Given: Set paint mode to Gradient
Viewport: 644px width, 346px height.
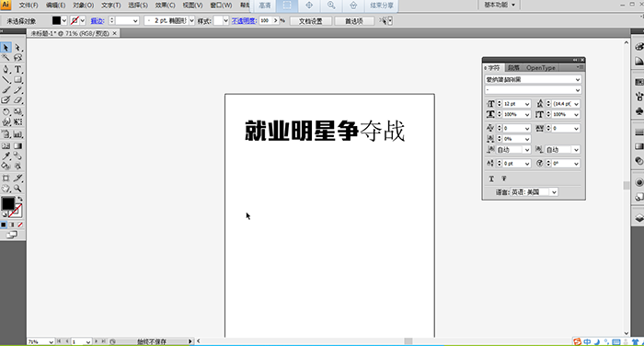Looking at the screenshot, I should (x=11, y=225).
